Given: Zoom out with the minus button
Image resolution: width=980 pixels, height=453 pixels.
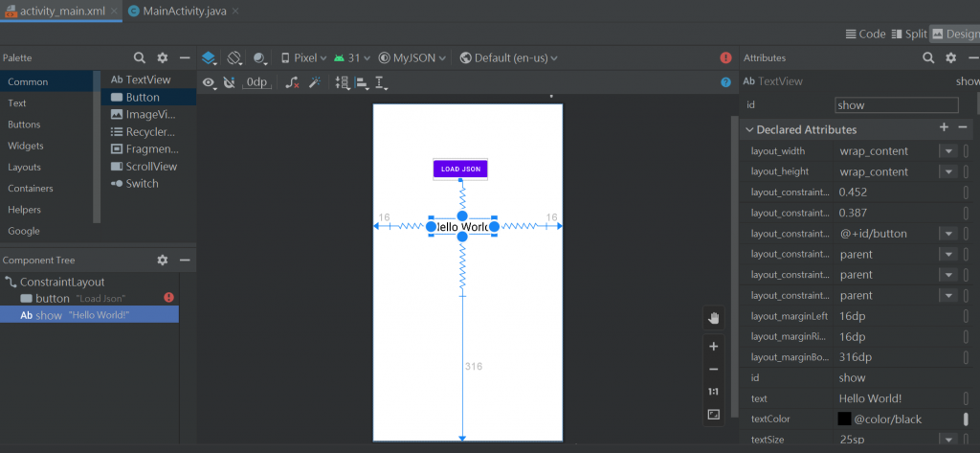Looking at the screenshot, I should 714,369.
